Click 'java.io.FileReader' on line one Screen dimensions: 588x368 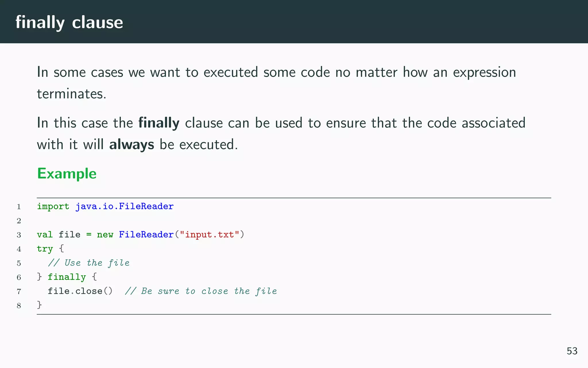coord(124,206)
